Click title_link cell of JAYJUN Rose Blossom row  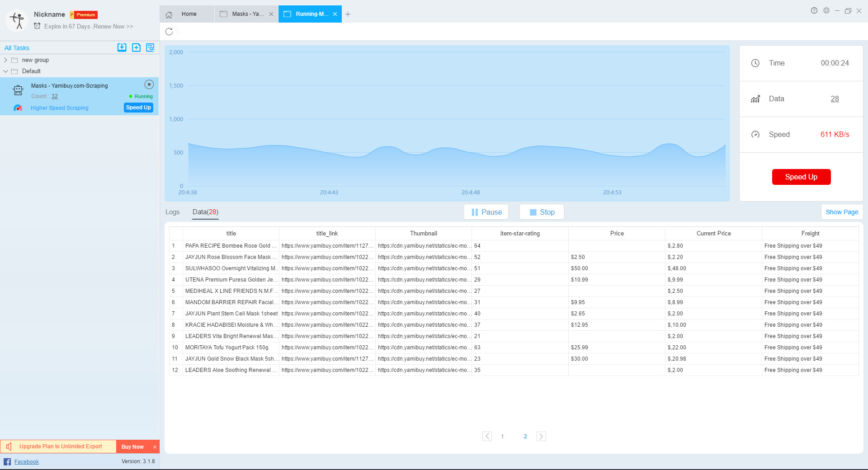327,257
